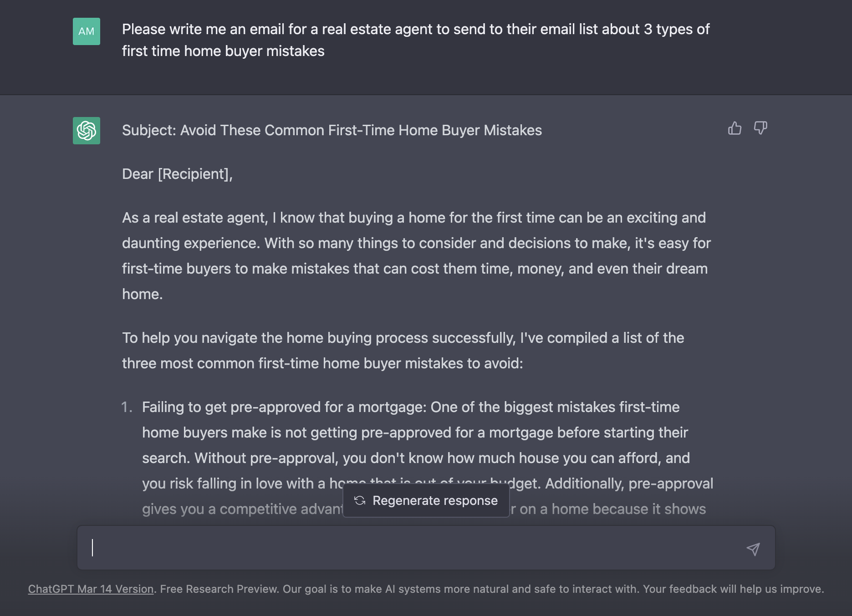Click the thumbs down feedback icon
This screenshot has height=616, width=852.
[760, 128]
